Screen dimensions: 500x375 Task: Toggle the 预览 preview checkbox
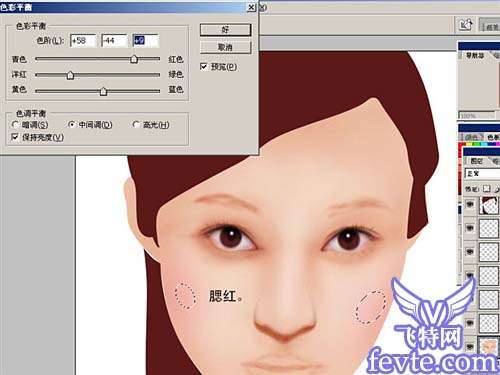tap(204, 67)
